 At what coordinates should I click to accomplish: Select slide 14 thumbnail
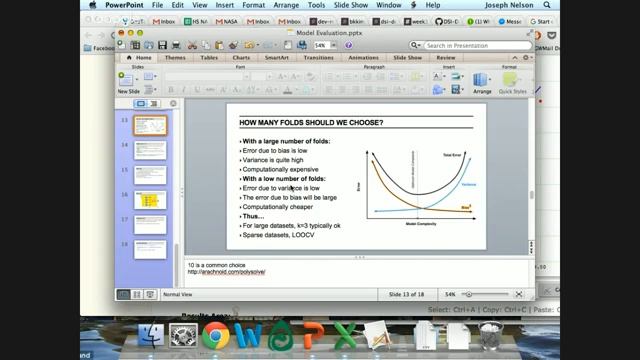point(150,150)
